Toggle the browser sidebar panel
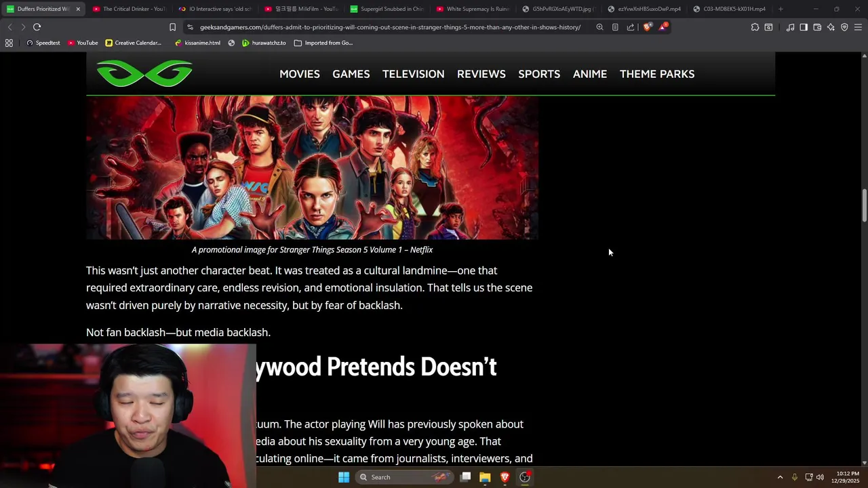 804,27
